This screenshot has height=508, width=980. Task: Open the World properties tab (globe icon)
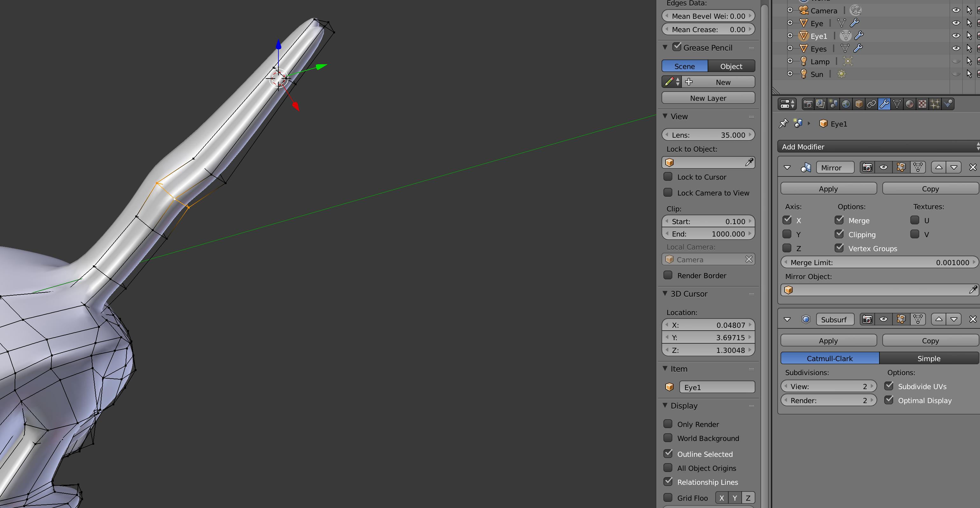point(846,104)
